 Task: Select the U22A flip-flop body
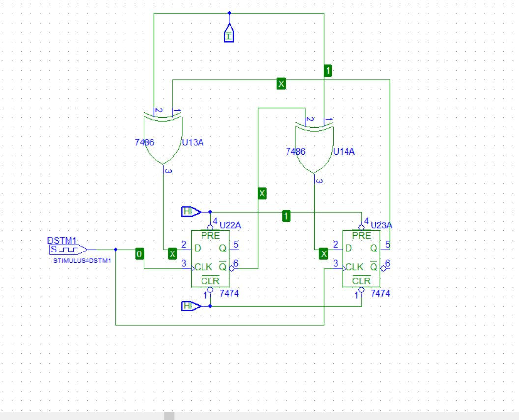(x=210, y=259)
